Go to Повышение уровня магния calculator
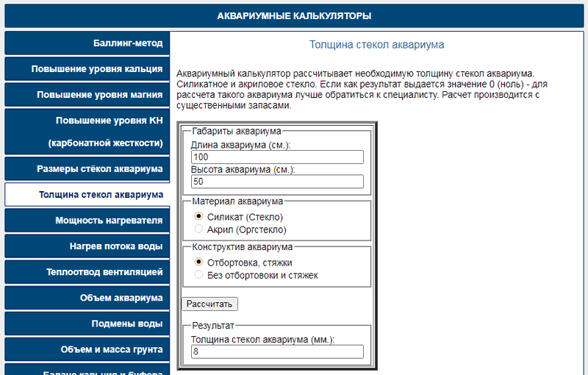The image size is (588, 375). pyautogui.click(x=87, y=95)
